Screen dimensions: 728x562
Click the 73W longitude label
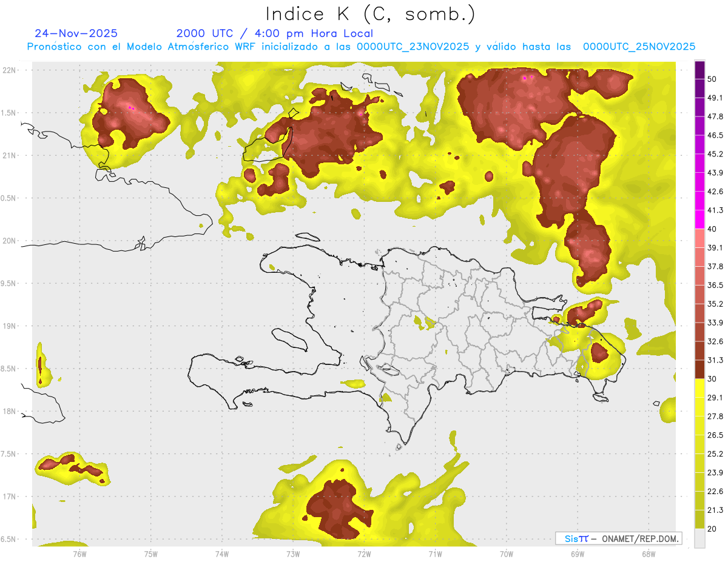pos(293,554)
